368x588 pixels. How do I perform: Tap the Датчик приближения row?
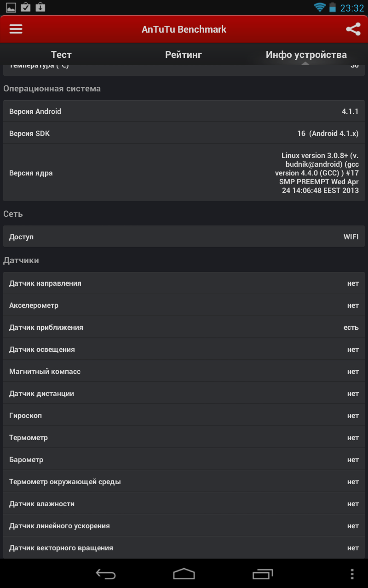[184, 328]
